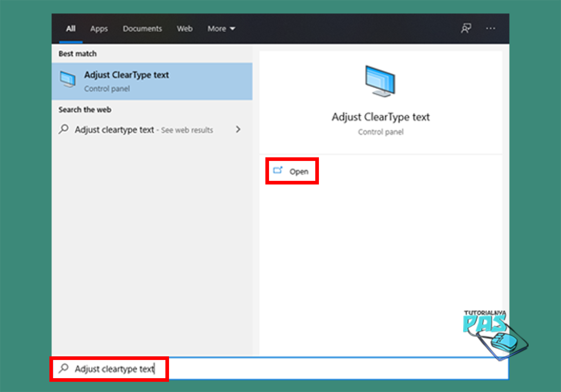
Task: Select Adjust ClearType text best match result
Action: pos(151,81)
